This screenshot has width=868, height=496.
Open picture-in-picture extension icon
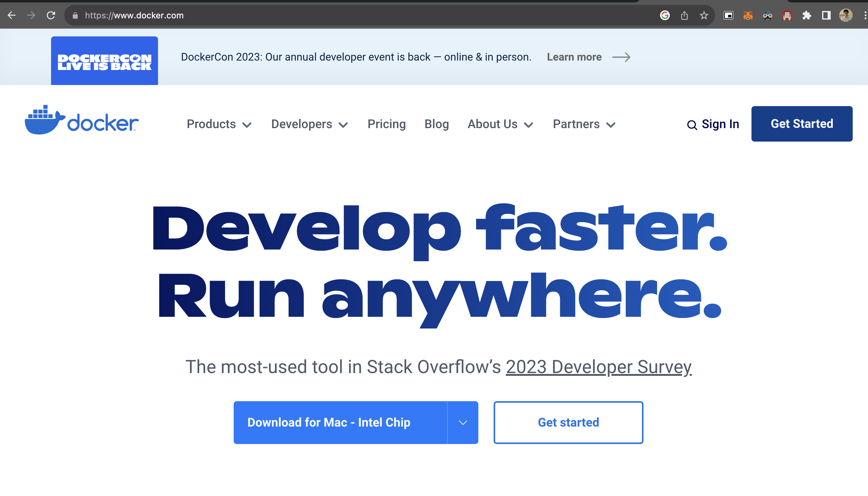[728, 15]
